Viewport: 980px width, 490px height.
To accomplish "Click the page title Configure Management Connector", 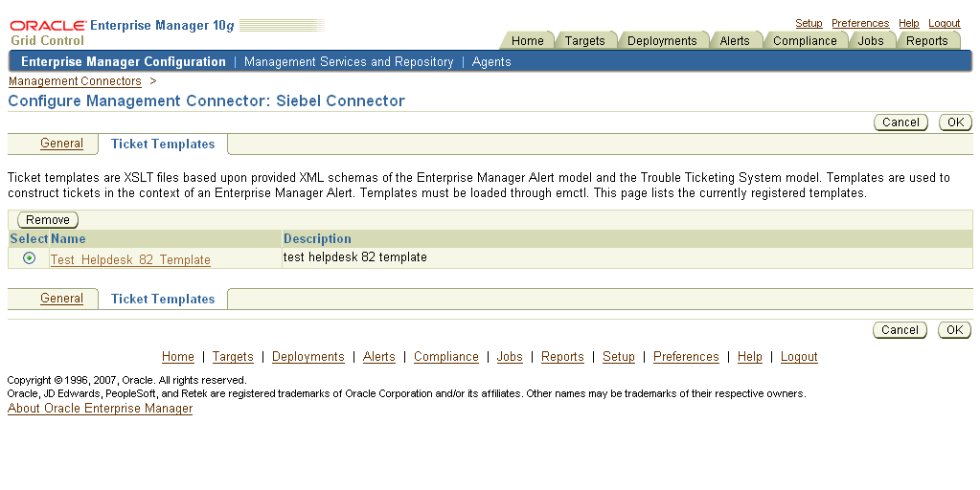I will point(206,100).
